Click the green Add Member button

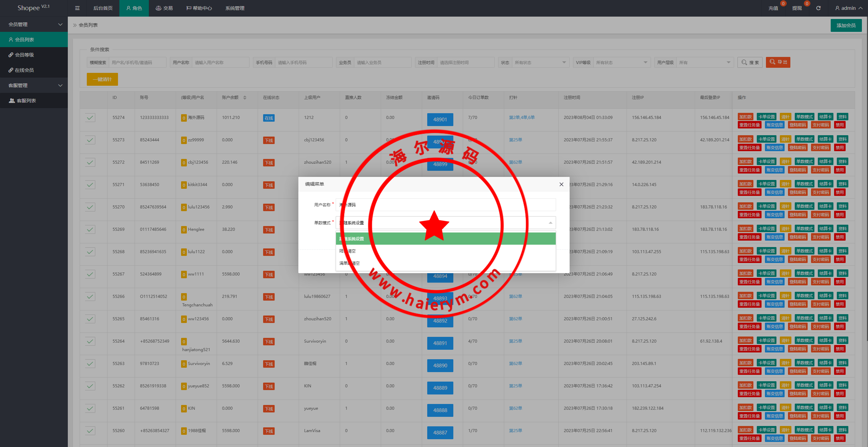846,25
